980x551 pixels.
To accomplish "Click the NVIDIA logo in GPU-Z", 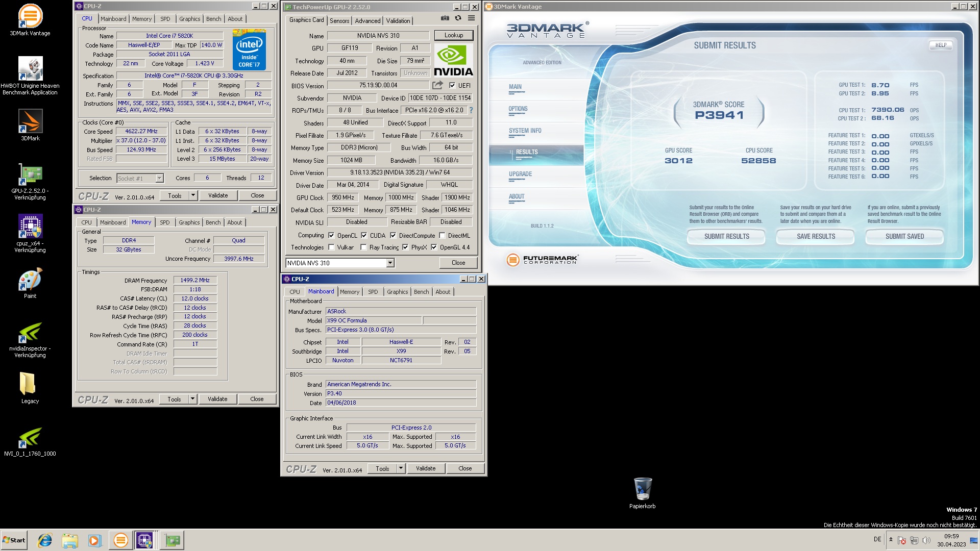I will [x=453, y=61].
